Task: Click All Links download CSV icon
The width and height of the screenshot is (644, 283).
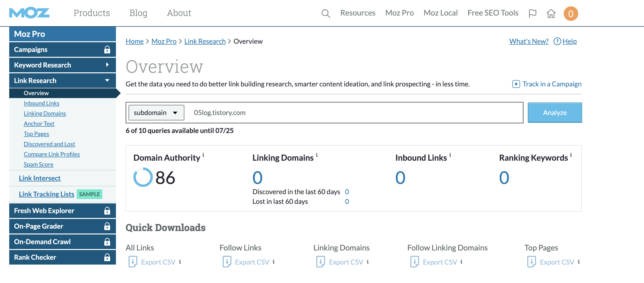Action: (x=133, y=262)
